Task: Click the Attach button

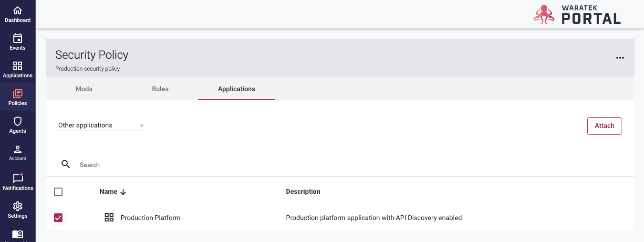Action: [x=604, y=126]
